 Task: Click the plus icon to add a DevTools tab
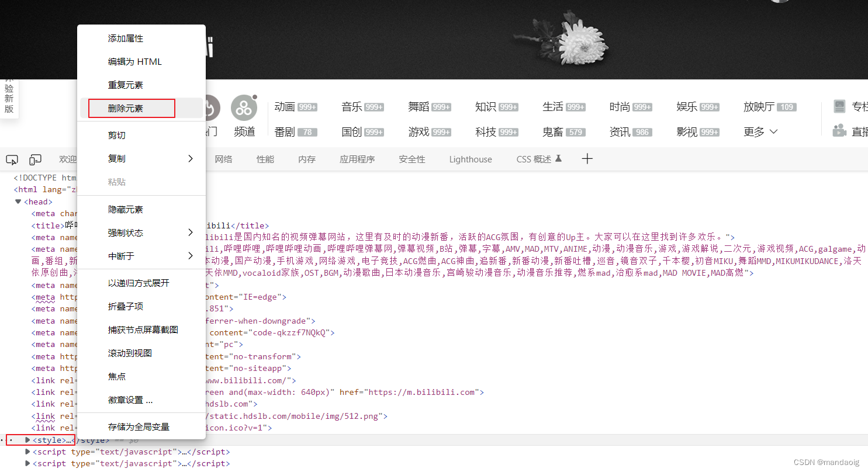(587, 158)
